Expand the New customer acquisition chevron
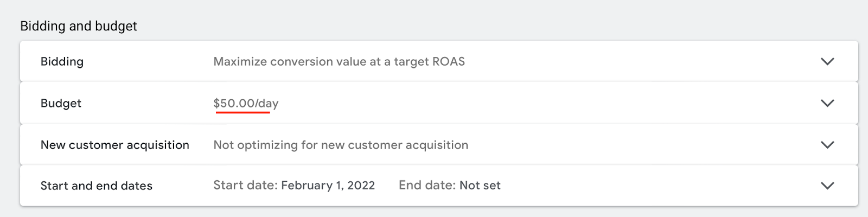Screen dimensions: 868x217 tap(827, 145)
